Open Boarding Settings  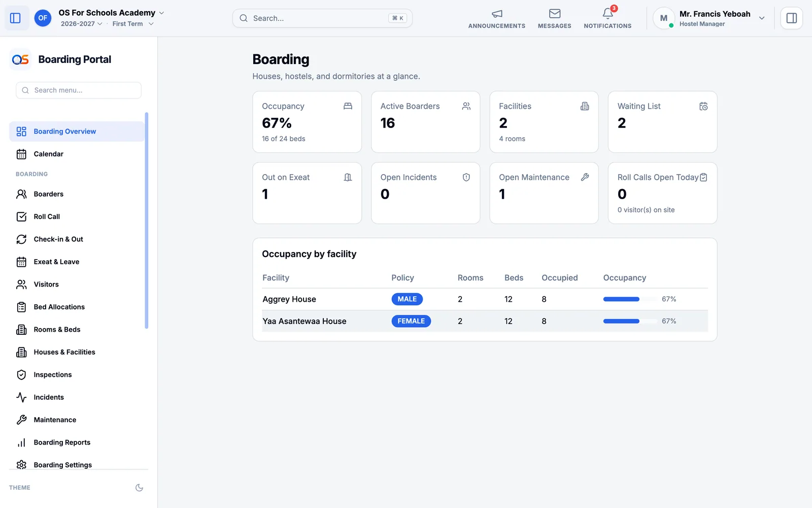point(77,465)
